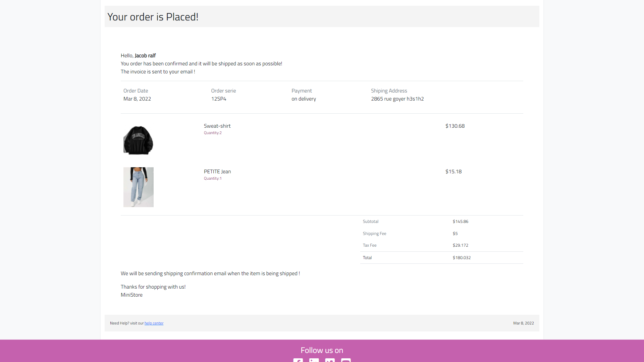This screenshot has height=362, width=644.
Task: Click the payment method on delivery
Action: click(x=304, y=99)
